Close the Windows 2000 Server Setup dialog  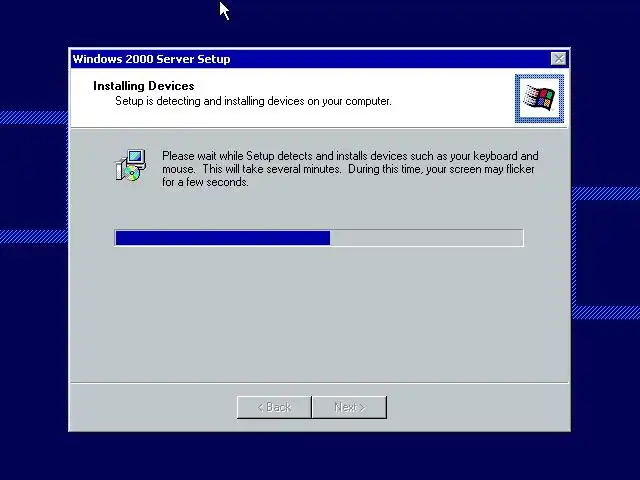558,59
